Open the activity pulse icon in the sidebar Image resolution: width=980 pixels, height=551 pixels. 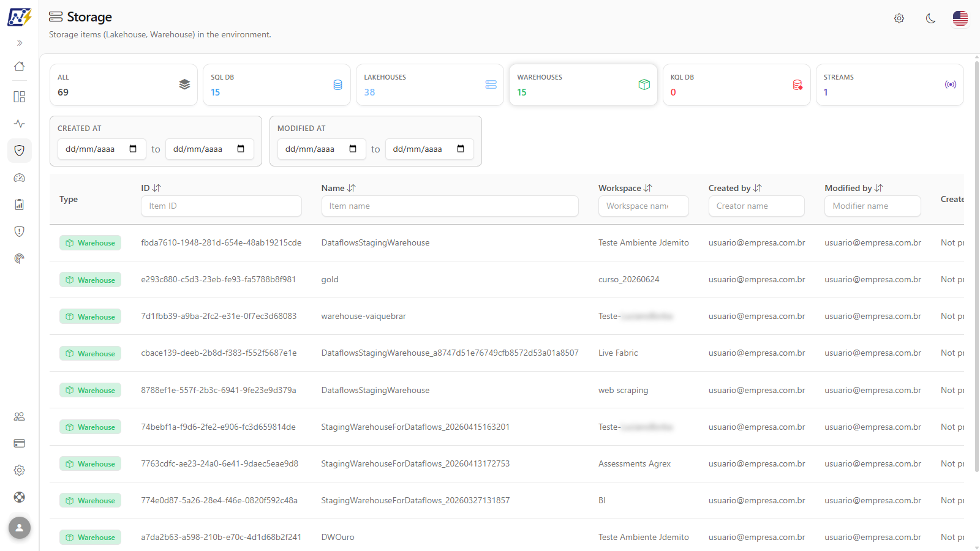[x=20, y=124]
